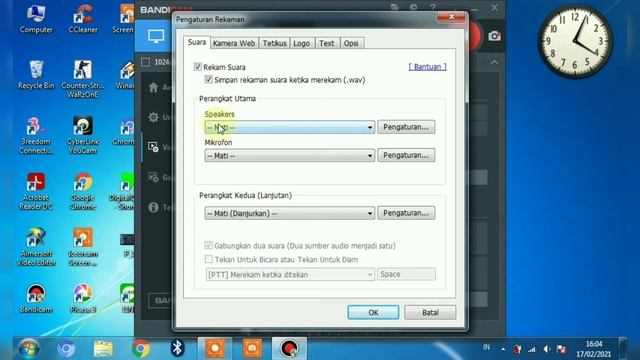
Task: Switch to Tetikus tab
Action: point(274,43)
